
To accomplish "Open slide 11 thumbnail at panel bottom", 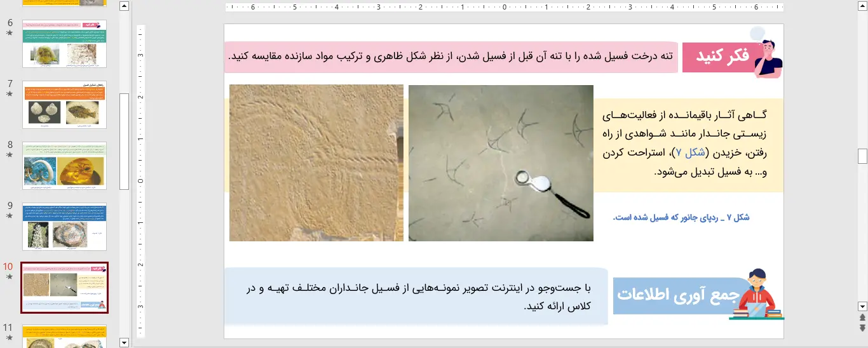I will click(64, 336).
